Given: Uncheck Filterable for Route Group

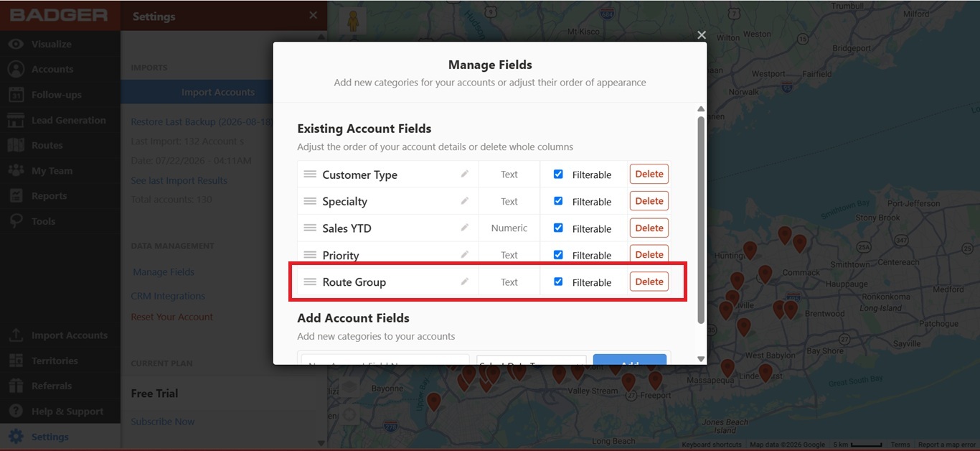Looking at the screenshot, I should 558,282.
